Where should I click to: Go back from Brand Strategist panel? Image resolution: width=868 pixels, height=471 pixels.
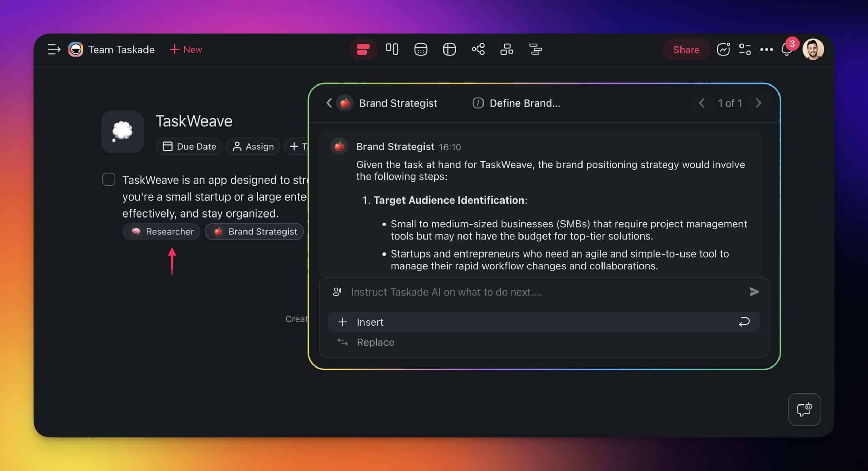pos(329,103)
